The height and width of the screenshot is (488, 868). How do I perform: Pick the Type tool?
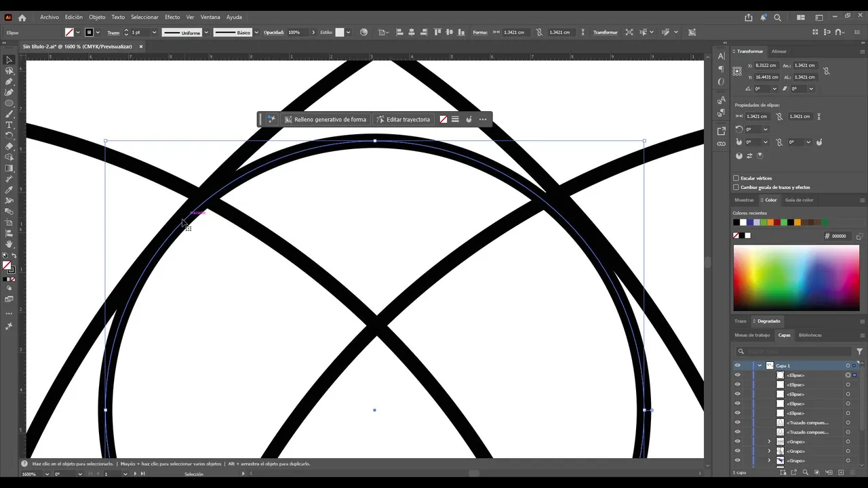tap(9, 125)
